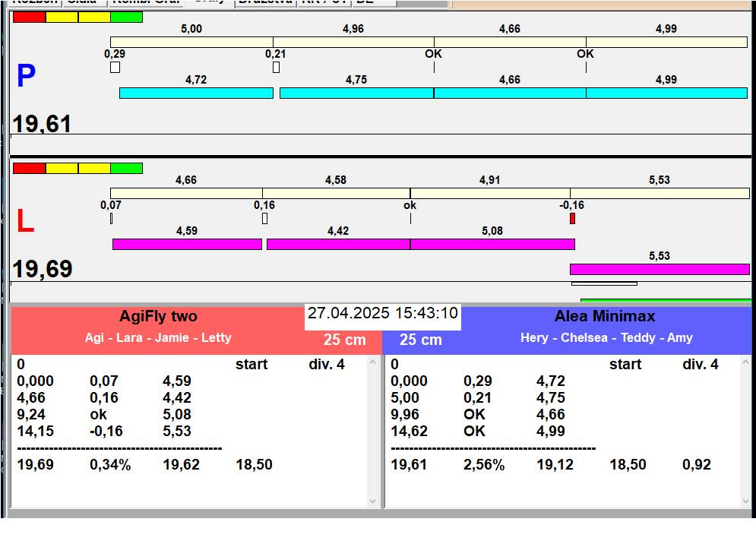
Task: Click the first yellow start light in lane P
Action: 62,17
